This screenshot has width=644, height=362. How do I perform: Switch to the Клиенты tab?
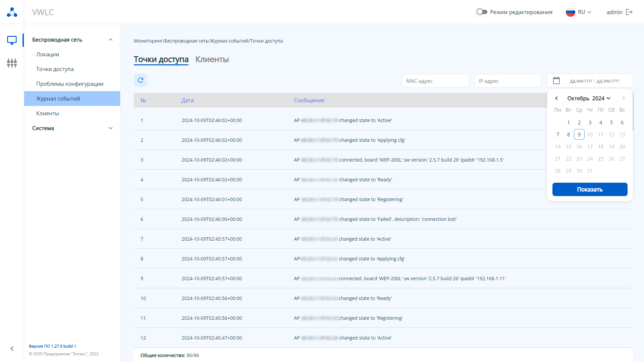point(212,59)
